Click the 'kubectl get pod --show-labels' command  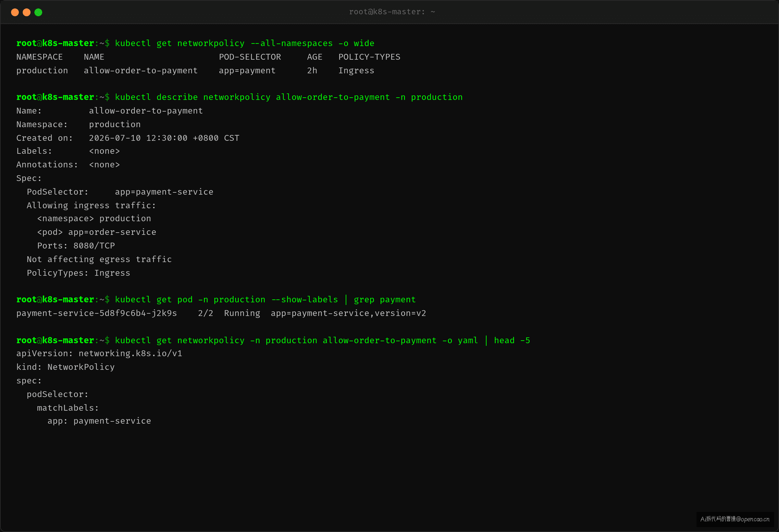[x=265, y=299]
